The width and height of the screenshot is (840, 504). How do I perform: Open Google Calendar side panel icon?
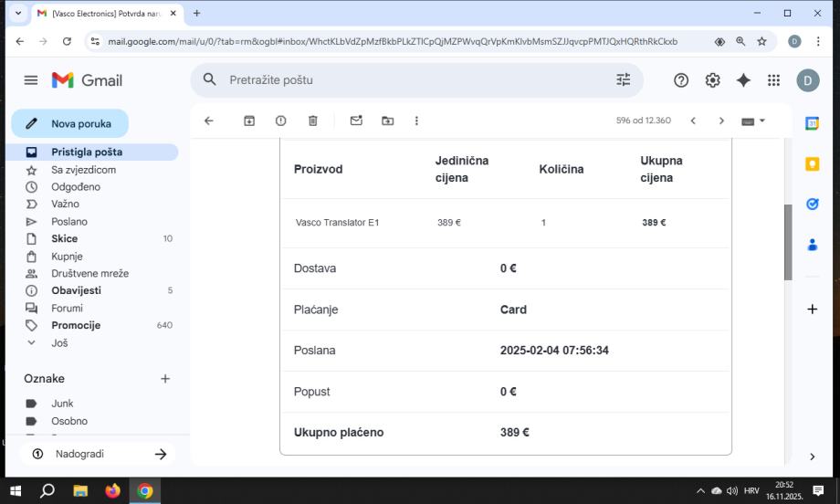[x=812, y=124]
